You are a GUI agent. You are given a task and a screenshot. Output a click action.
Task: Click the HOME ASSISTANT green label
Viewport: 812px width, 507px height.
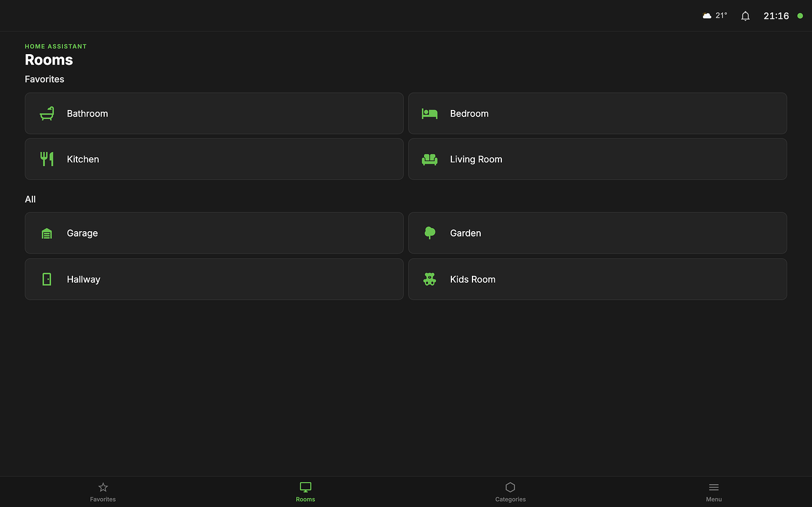[x=56, y=46]
